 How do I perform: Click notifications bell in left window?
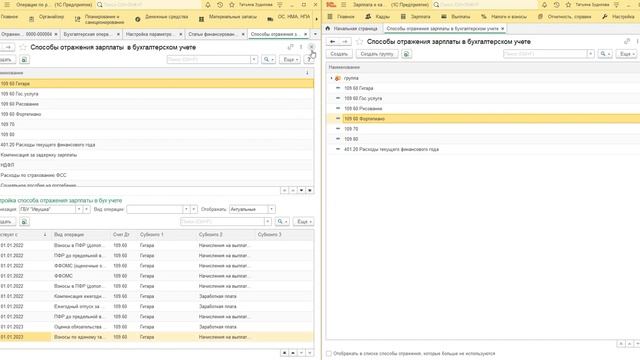pos(208,4)
